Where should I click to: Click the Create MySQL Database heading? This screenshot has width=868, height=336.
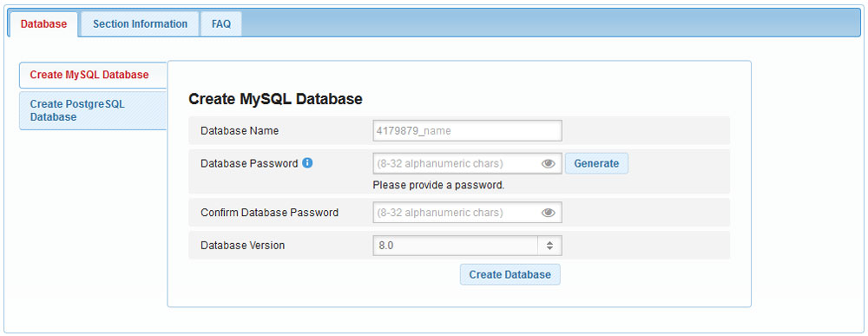(276, 99)
